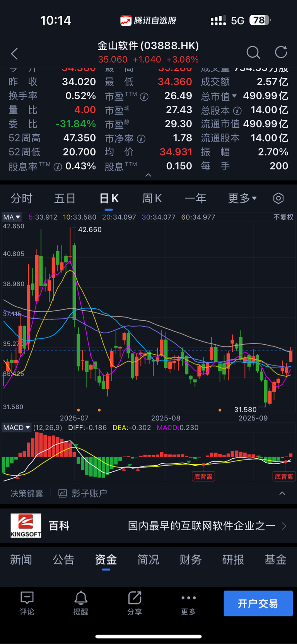This screenshot has height=644, width=297.
Task: Select 一年 chart tab
Action: point(195,198)
